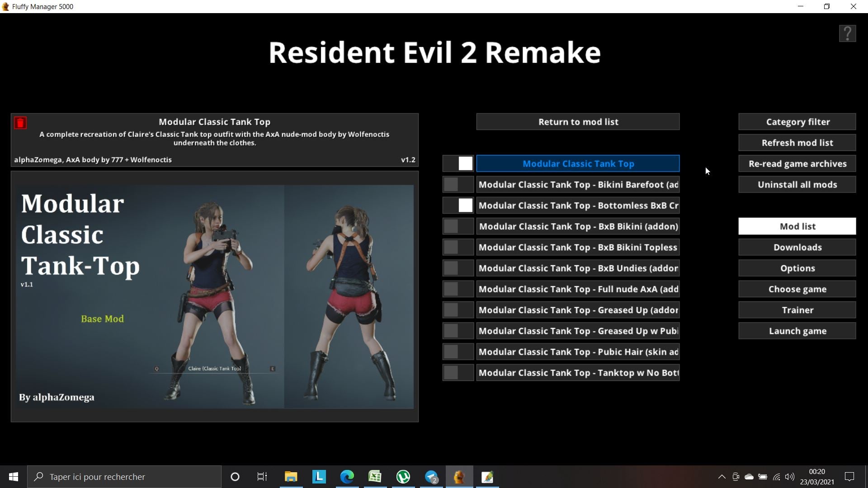Toggle the base Modular Classic Tank Top mod switch

click(458, 164)
